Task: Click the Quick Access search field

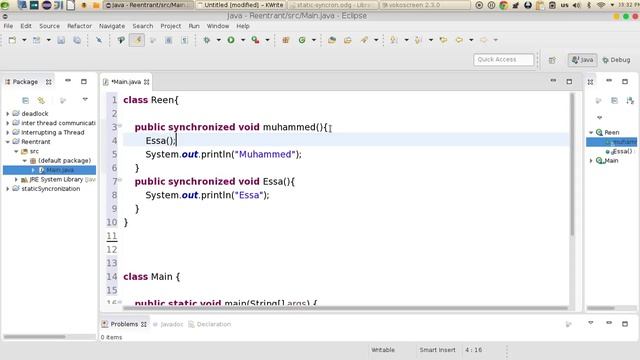Action: point(503,60)
